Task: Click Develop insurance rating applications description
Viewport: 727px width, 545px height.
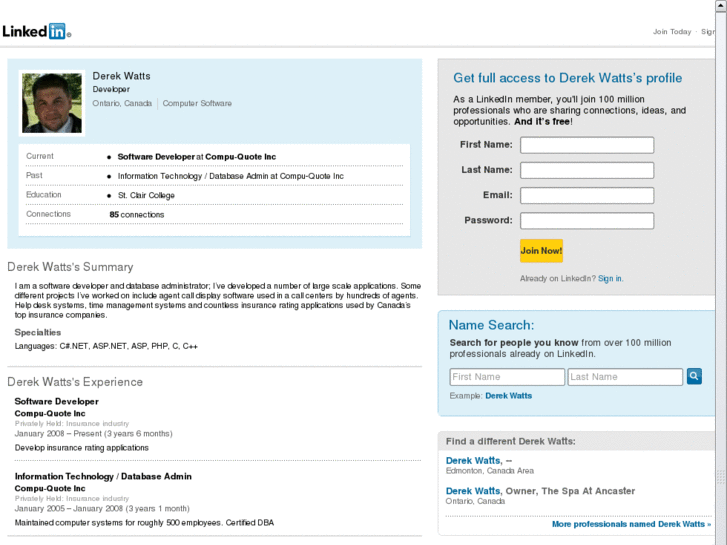Action: point(82,448)
